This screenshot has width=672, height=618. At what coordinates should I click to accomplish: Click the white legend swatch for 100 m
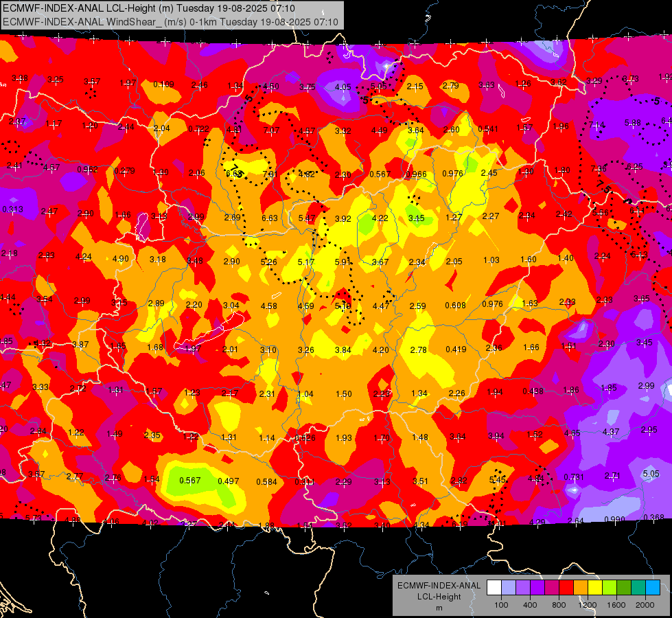click(494, 588)
